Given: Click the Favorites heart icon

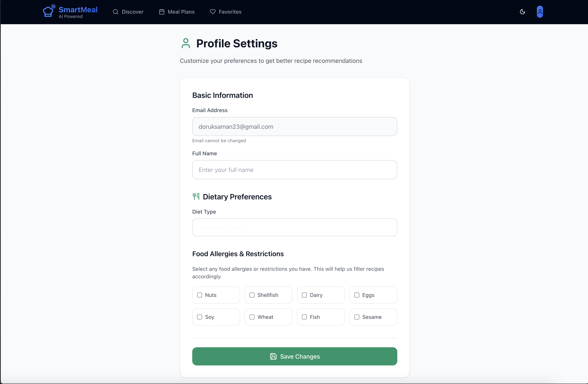Looking at the screenshot, I should pyautogui.click(x=213, y=12).
